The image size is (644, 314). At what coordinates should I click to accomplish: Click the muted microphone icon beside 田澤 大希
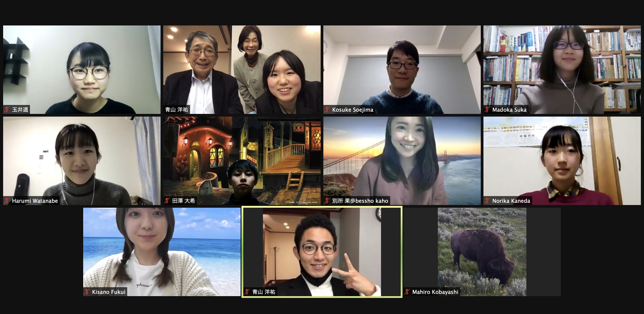[167, 201]
